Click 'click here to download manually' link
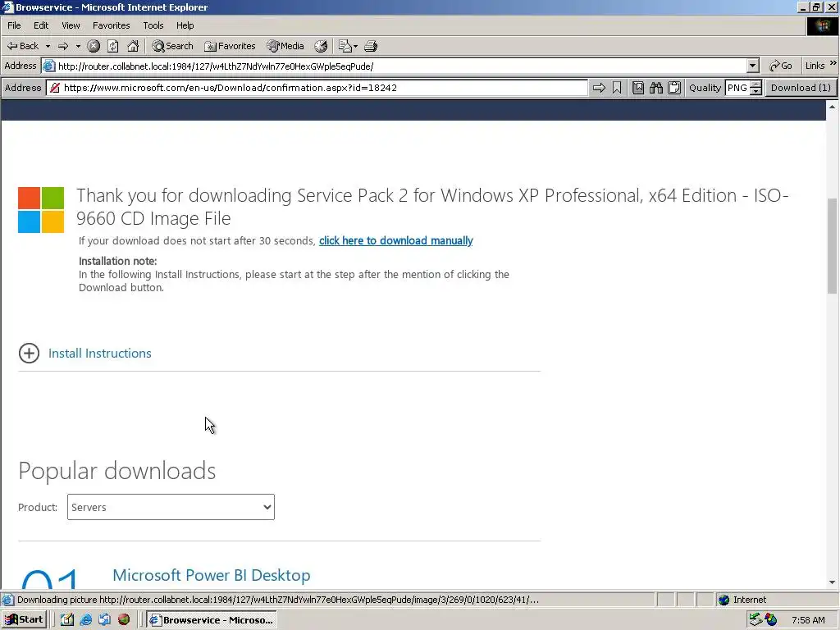The height and width of the screenshot is (630, 840). tap(396, 240)
